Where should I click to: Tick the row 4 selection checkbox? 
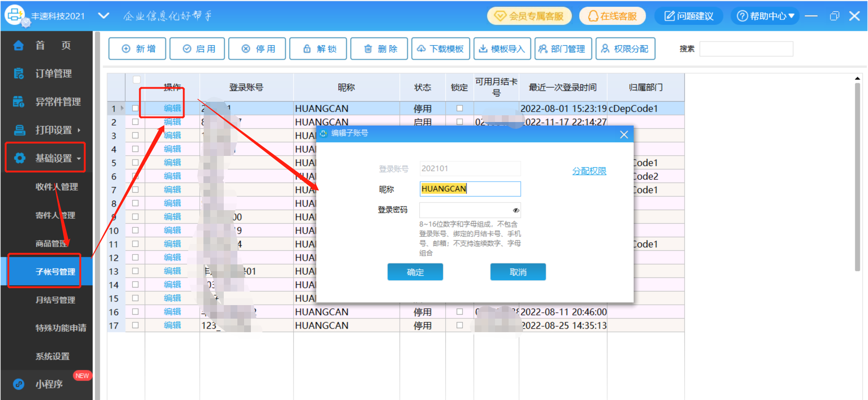coord(135,149)
